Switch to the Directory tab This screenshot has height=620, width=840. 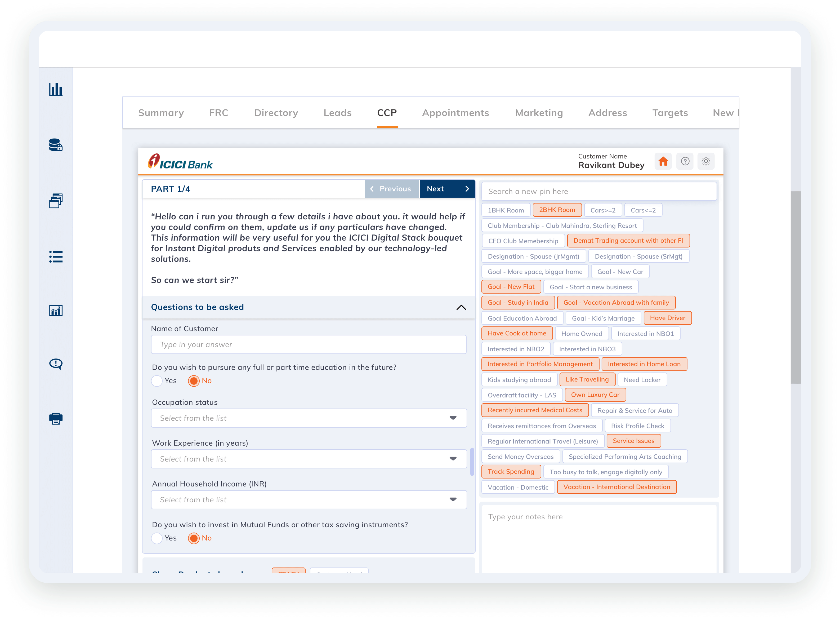click(276, 113)
